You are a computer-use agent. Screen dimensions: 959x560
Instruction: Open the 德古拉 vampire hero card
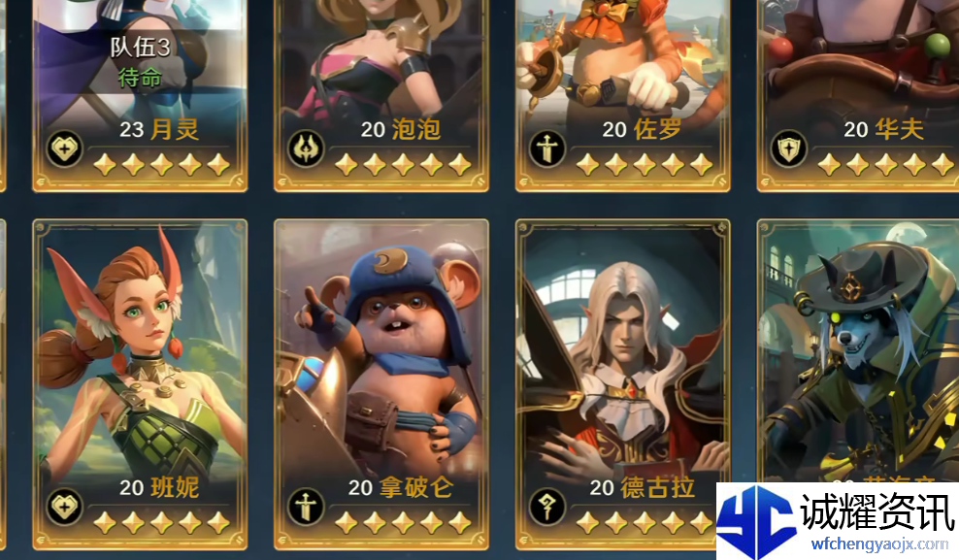point(622,384)
